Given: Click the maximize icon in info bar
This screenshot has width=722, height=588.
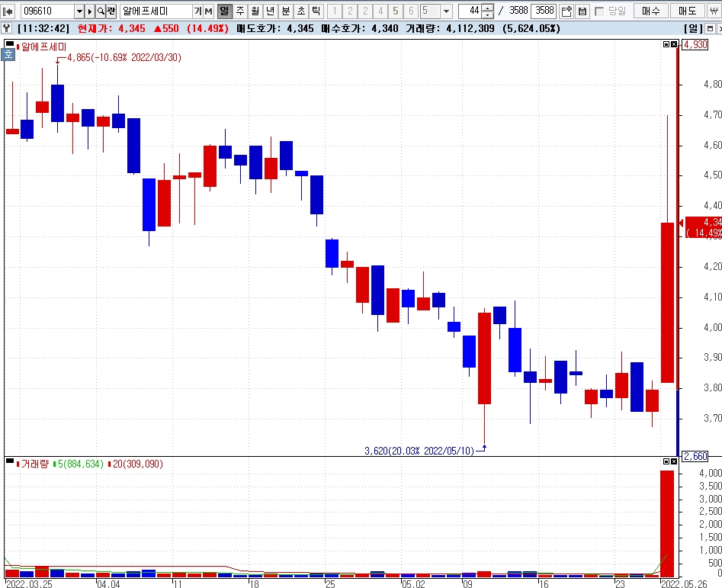Looking at the screenshot, I should [x=710, y=28].
